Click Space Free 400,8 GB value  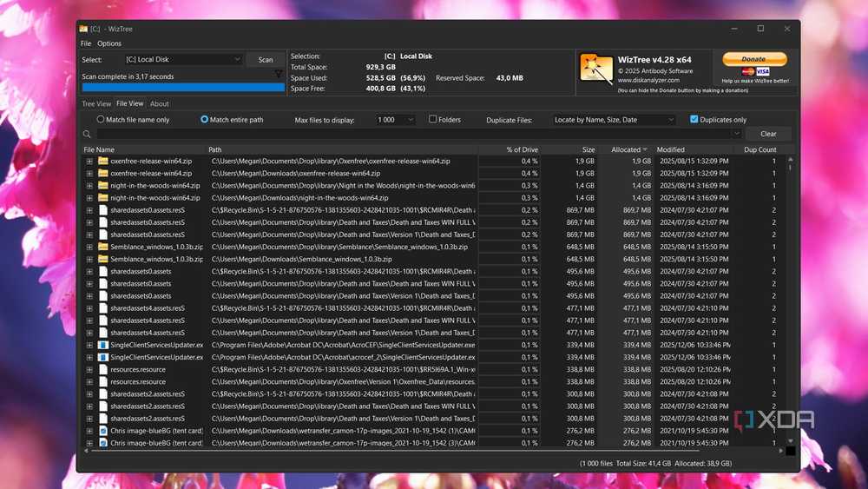380,89
